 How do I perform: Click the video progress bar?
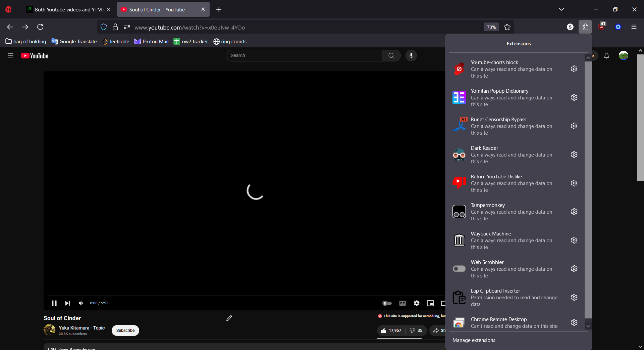pos(235,296)
